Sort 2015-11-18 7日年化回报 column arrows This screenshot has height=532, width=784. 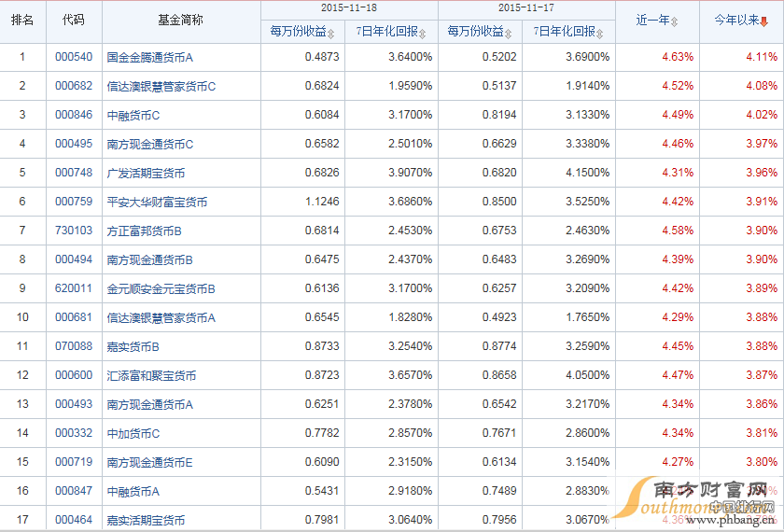coord(423,34)
